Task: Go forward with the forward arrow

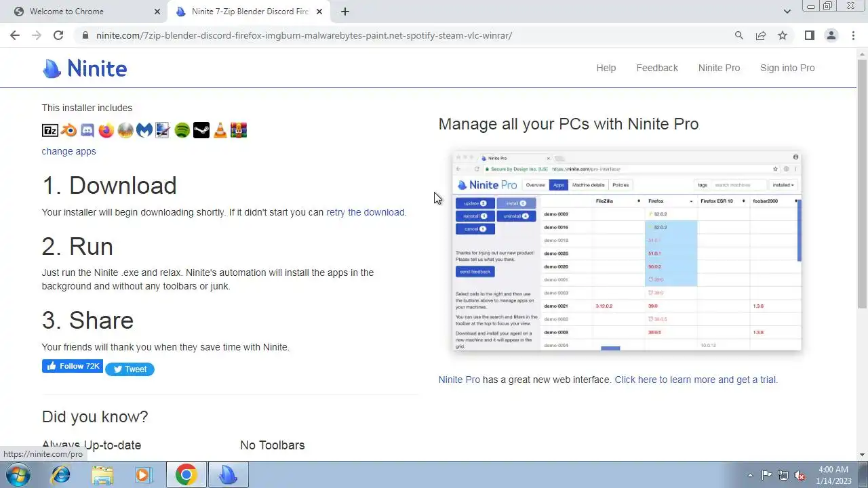Action: tap(37, 35)
